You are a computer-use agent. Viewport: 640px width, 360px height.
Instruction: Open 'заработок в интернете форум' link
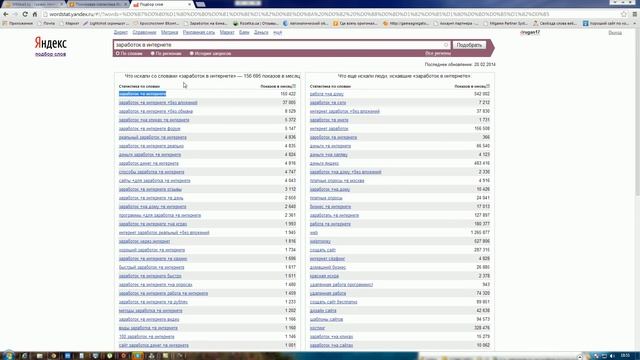tap(149, 129)
